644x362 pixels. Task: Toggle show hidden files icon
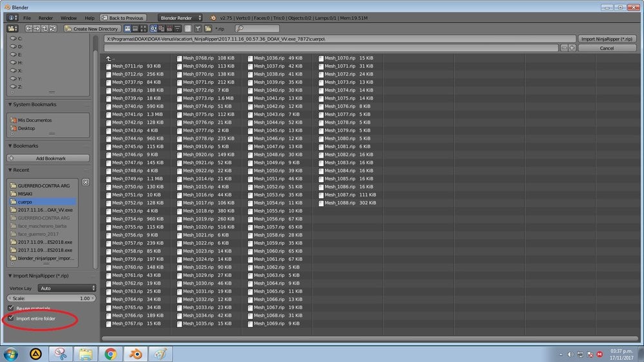187,29
